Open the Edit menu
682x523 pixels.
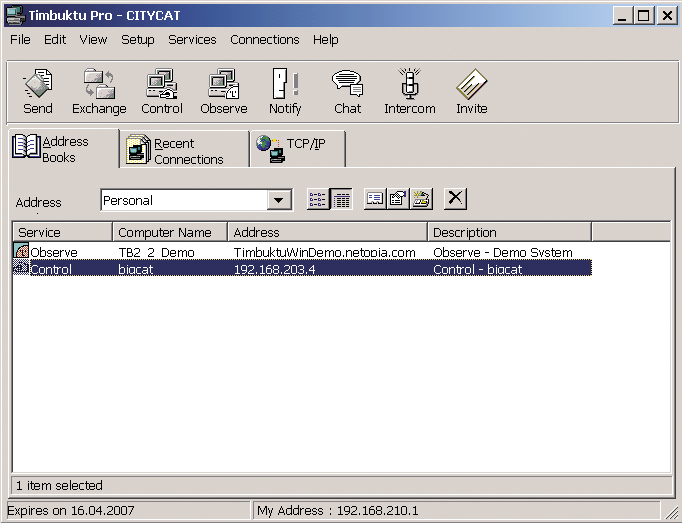pyautogui.click(x=55, y=40)
